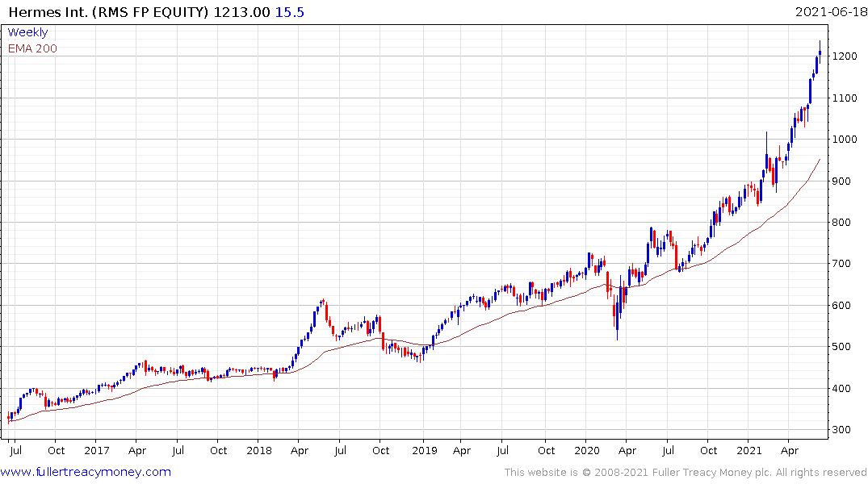Click the Hermes Int. (RMS FP EQUITY) chart title
This screenshot has height=484, width=868.
pos(109,12)
